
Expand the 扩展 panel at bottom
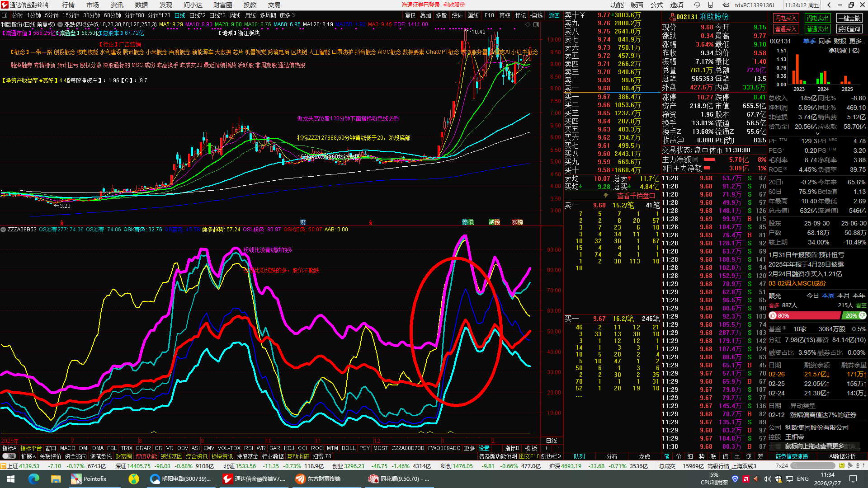click(x=28, y=456)
